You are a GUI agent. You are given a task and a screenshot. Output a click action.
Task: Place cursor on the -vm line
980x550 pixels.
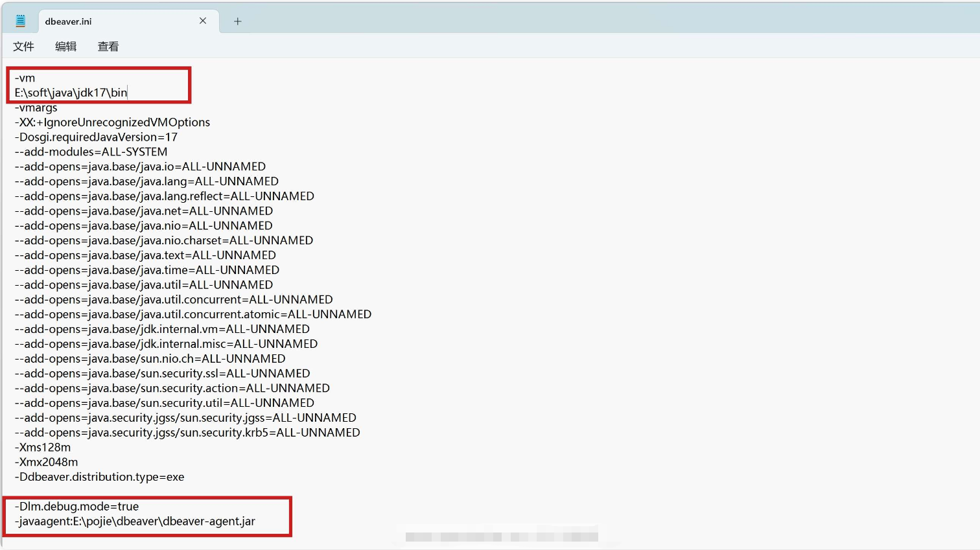25,78
